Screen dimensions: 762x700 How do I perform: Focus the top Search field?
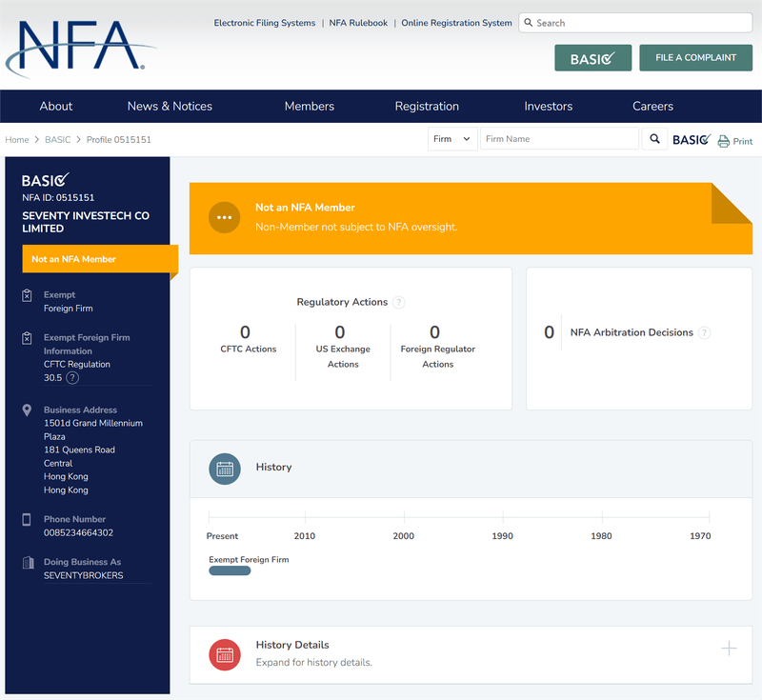635,23
